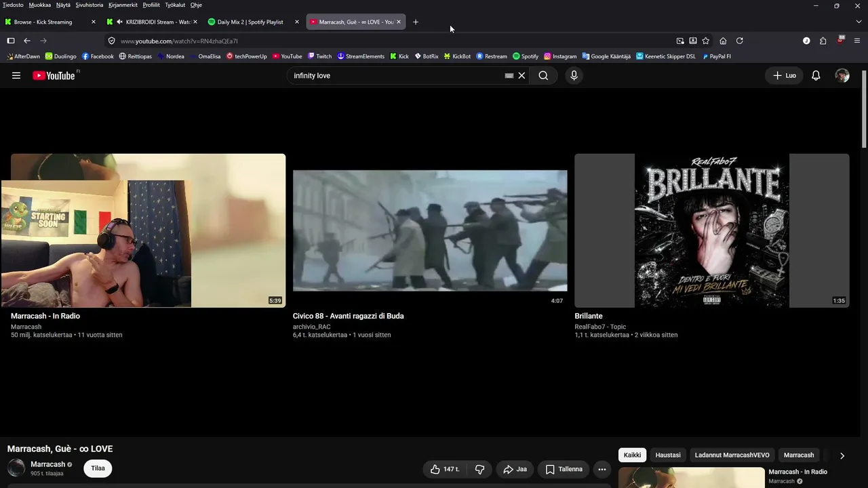This screenshot has height=488, width=868.
Task: Open the Työkalut menu
Action: [x=175, y=5]
